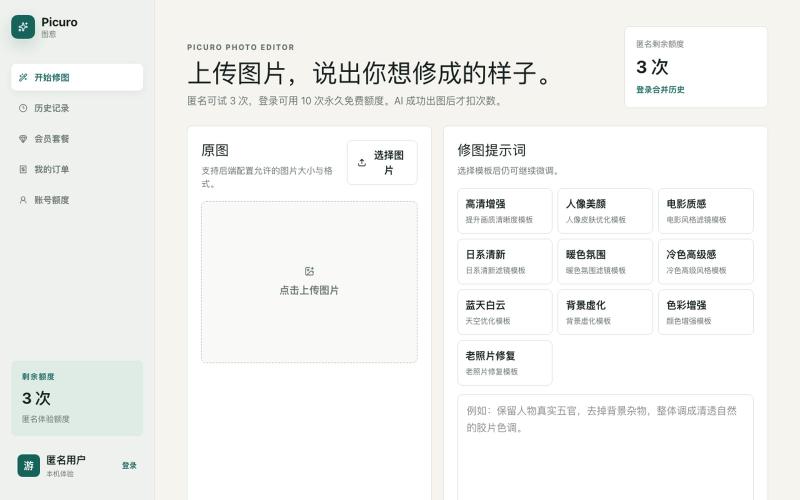The image size is (800, 500).
Task: Select the 背景虚化 template
Action: [605, 312]
